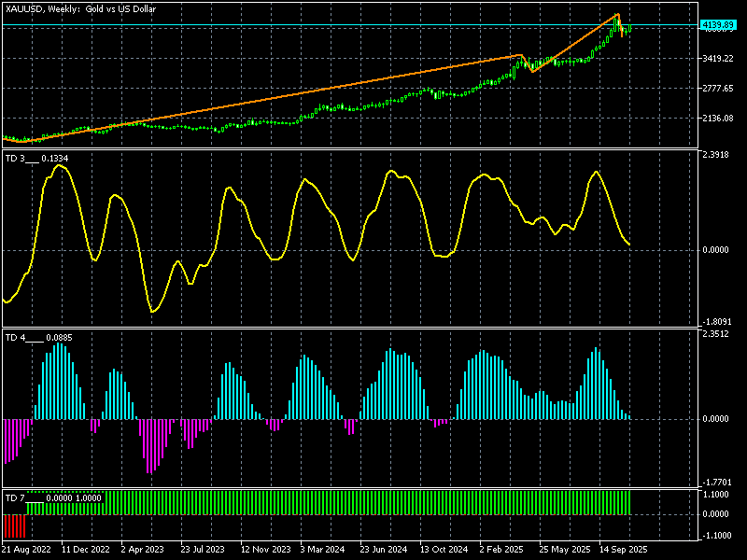The image size is (747, 560).
Task: Click the TD 7 indicator label 0.0000 1.0000
Action: 53,498
